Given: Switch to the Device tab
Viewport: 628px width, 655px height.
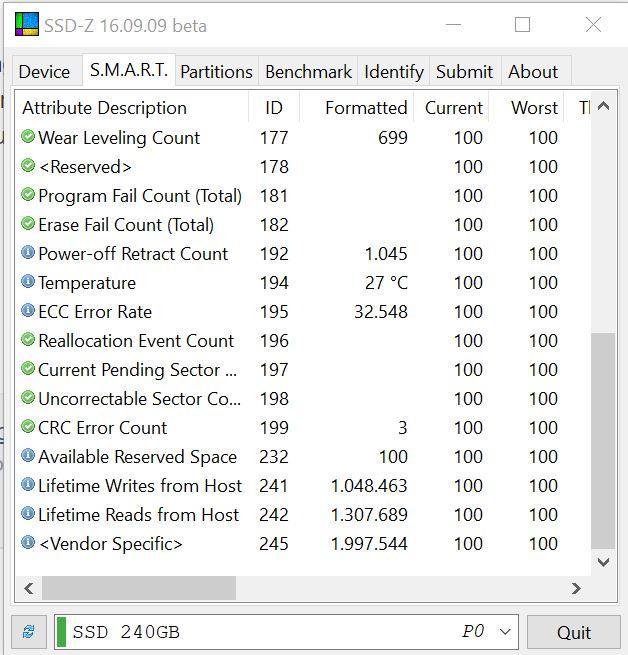Looking at the screenshot, I should coord(44,72).
